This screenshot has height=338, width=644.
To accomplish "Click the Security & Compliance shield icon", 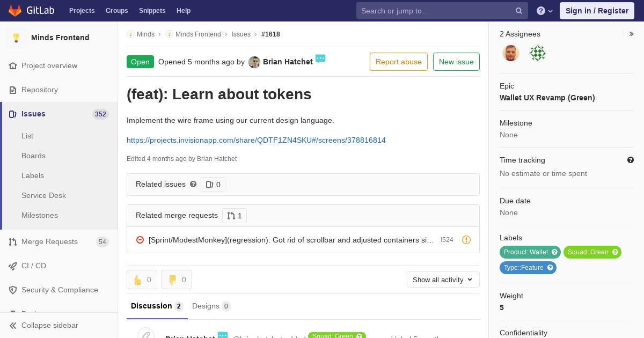I will [x=13, y=290].
